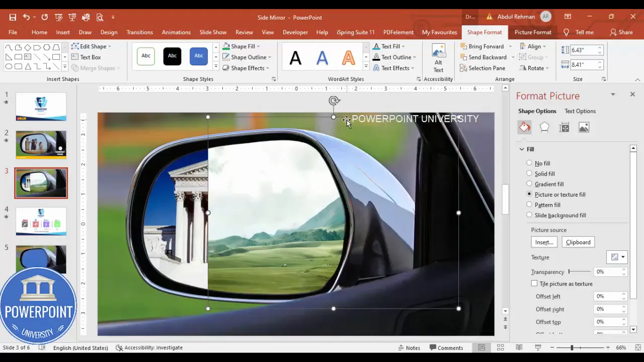
Task: Open Comments from the status bar
Action: 446,347
